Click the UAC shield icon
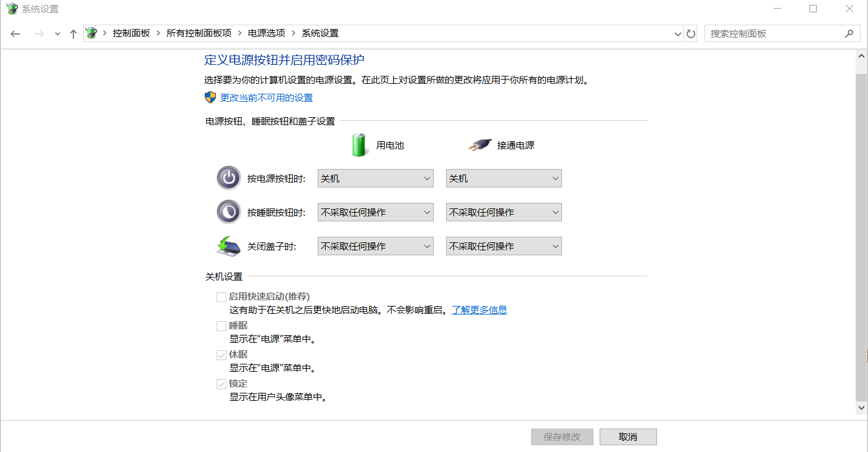The image size is (868, 452). tap(210, 97)
